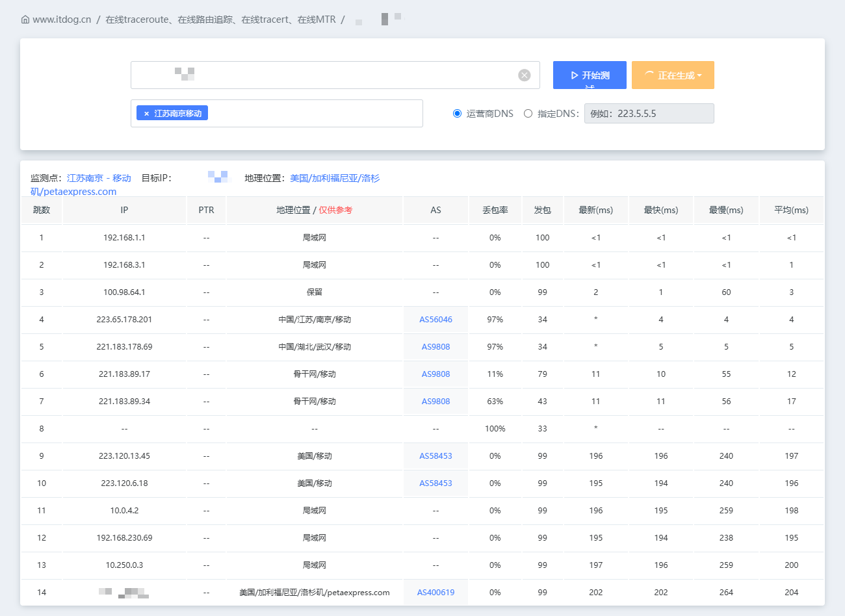The image size is (845, 616).
Task: Remove the 江苏南京移动 node tag
Action: (146, 114)
